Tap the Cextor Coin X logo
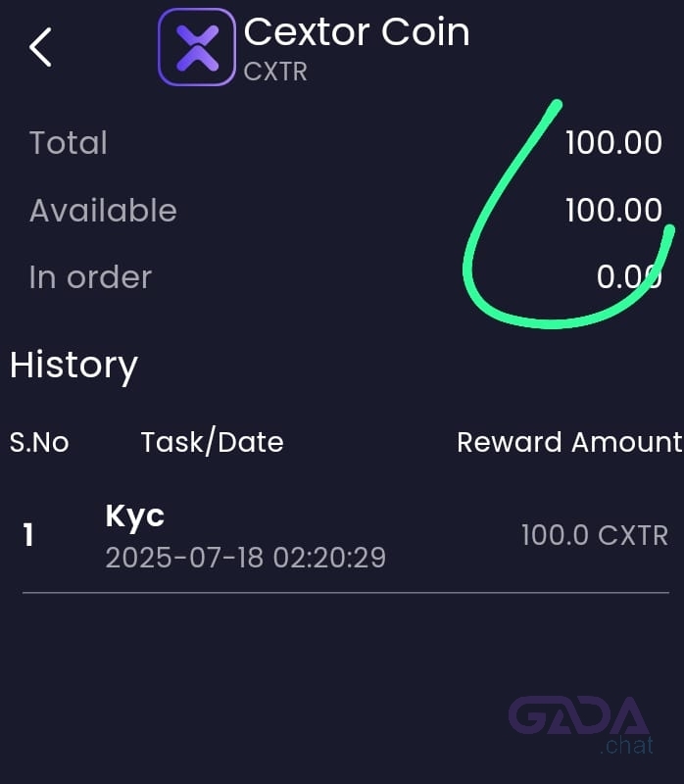 click(x=197, y=47)
